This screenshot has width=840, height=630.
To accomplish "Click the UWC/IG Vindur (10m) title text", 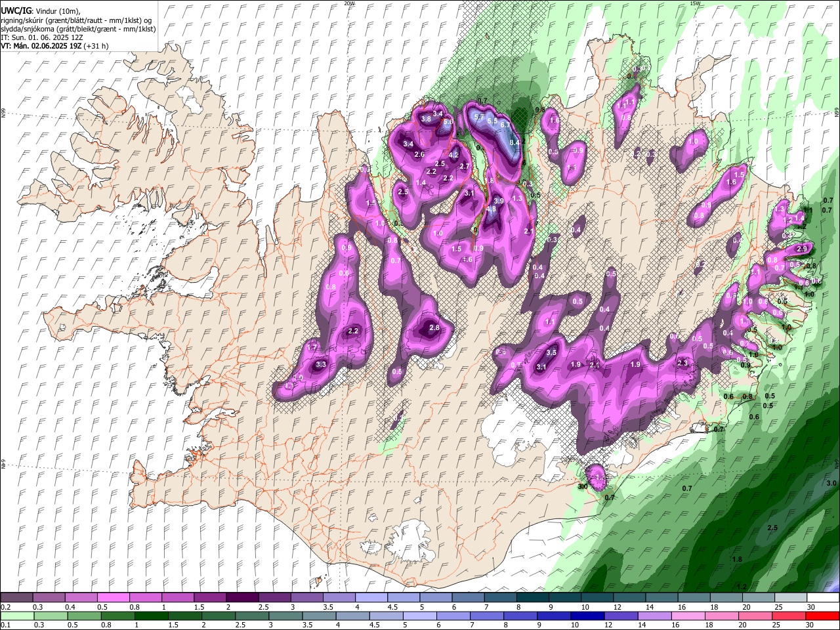I will click(x=41, y=11).
